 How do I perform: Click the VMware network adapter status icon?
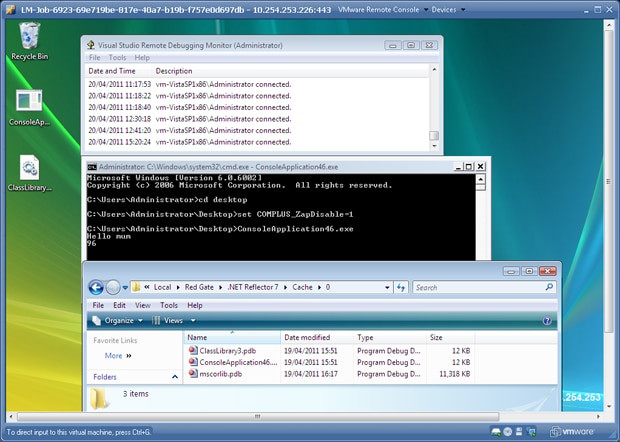coord(531,432)
